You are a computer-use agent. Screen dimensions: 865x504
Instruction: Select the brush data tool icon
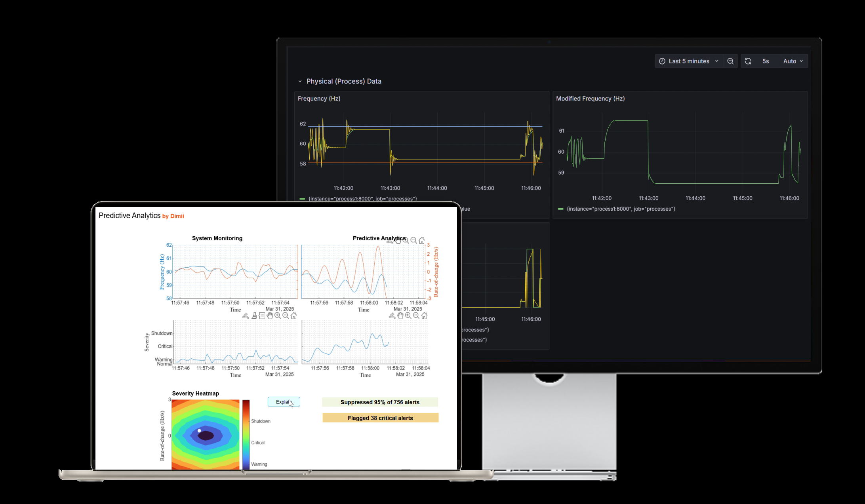254,316
